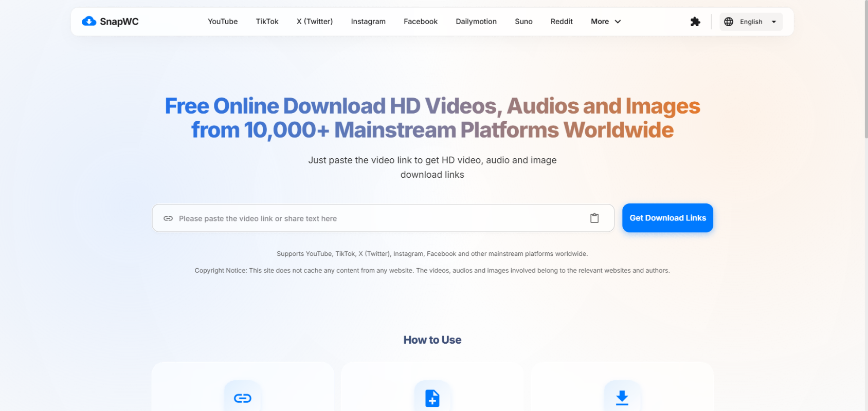Click the globe language icon

729,22
